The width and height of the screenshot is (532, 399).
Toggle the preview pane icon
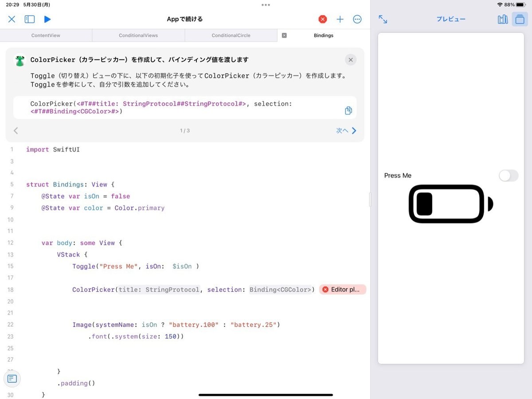pyautogui.click(x=520, y=19)
